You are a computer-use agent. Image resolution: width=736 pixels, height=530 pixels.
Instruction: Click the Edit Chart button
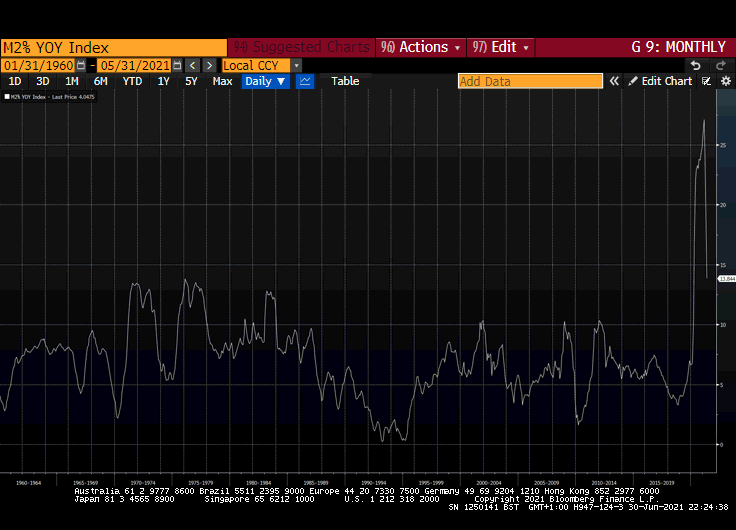(x=660, y=81)
